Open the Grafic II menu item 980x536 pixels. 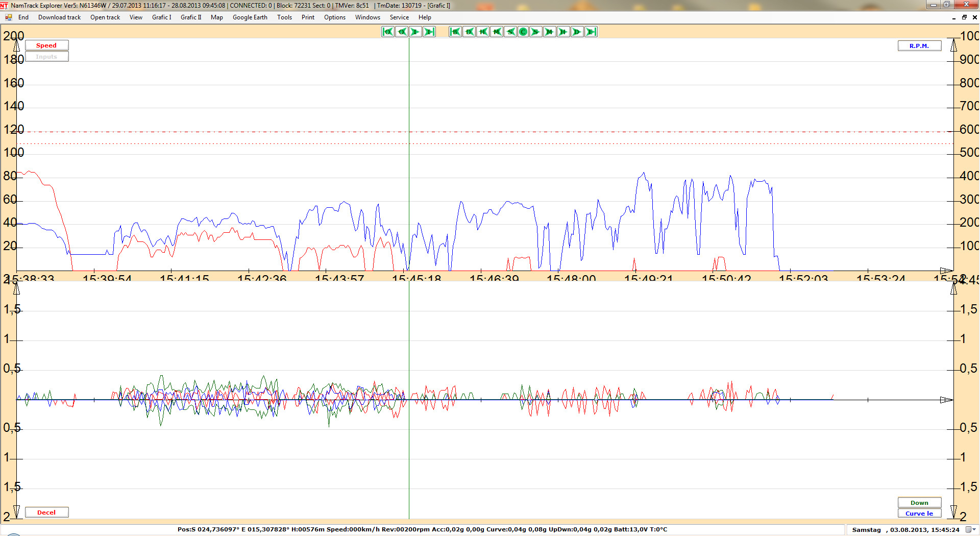point(191,17)
